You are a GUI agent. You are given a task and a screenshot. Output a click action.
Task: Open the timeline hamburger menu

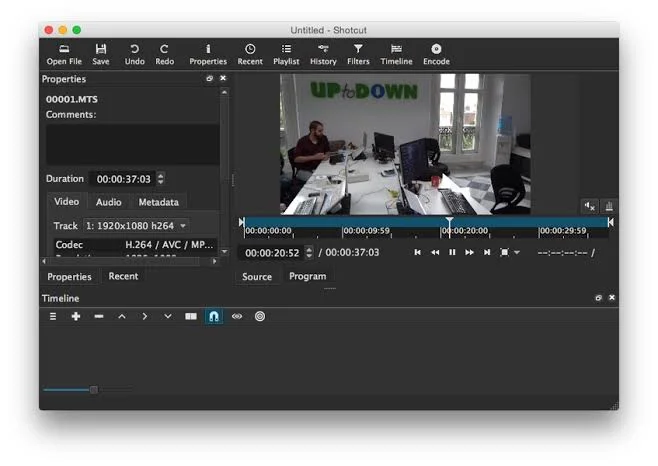pyautogui.click(x=53, y=316)
